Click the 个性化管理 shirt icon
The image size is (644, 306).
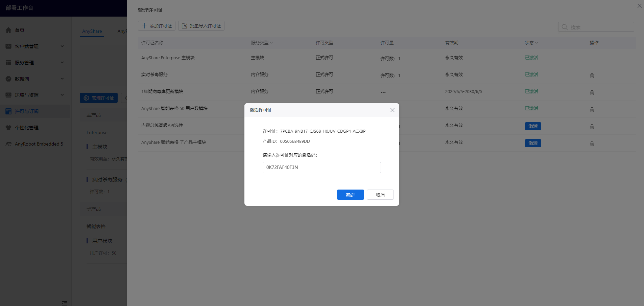point(8,128)
